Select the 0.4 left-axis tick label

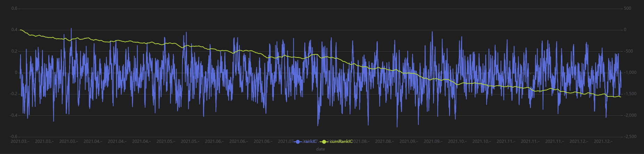tap(14, 30)
